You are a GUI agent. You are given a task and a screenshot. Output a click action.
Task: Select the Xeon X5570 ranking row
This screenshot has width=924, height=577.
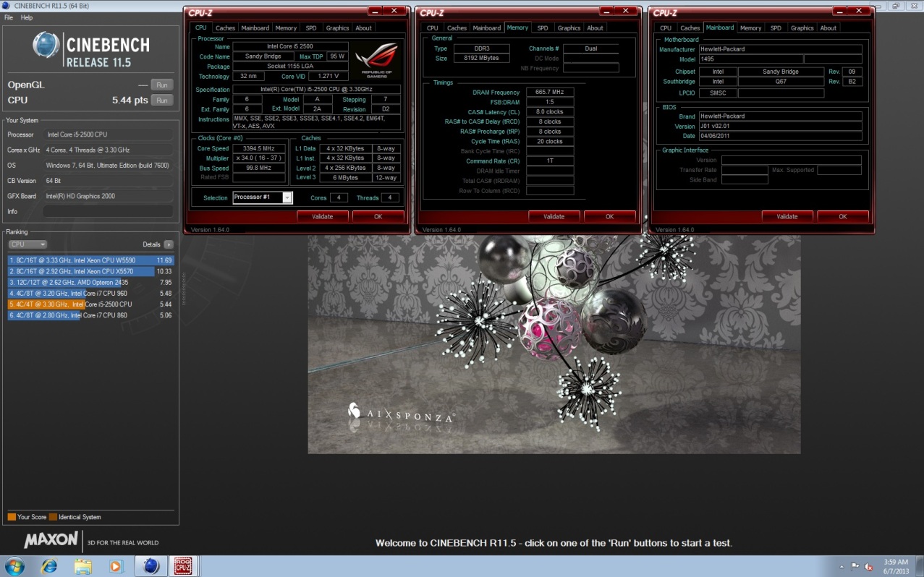point(91,271)
